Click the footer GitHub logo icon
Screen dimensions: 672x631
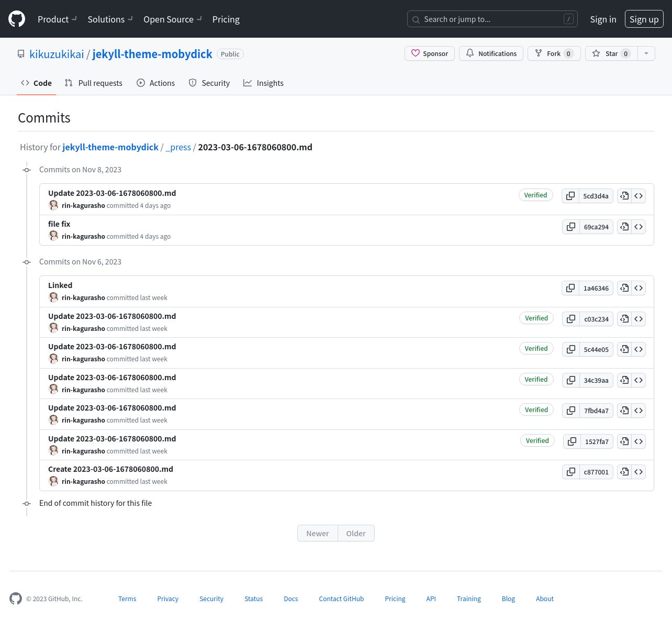click(x=16, y=599)
